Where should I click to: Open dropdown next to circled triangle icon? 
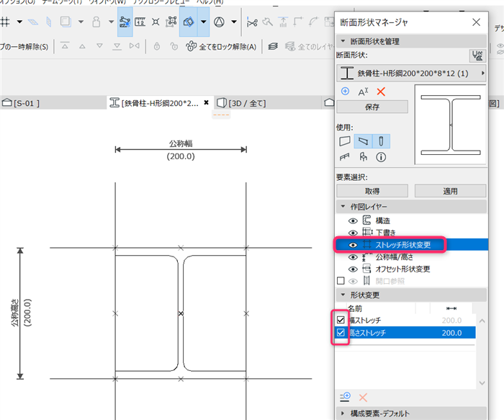click(234, 22)
